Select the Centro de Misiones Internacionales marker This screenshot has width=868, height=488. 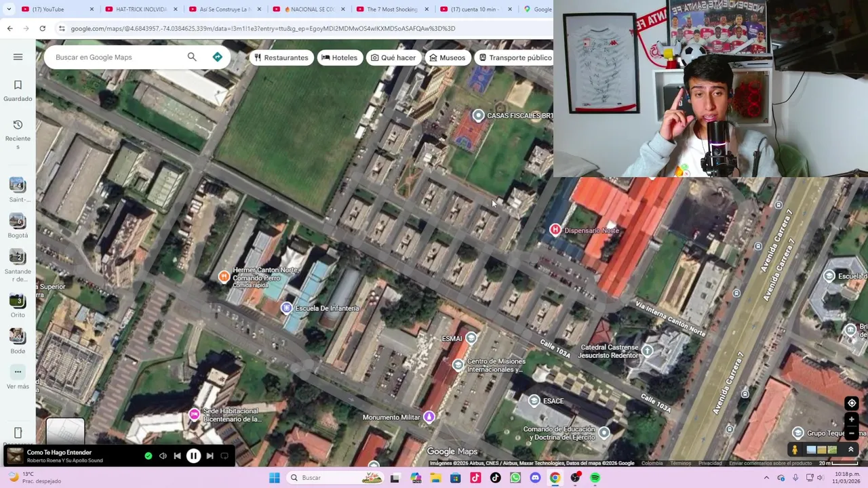458,365
